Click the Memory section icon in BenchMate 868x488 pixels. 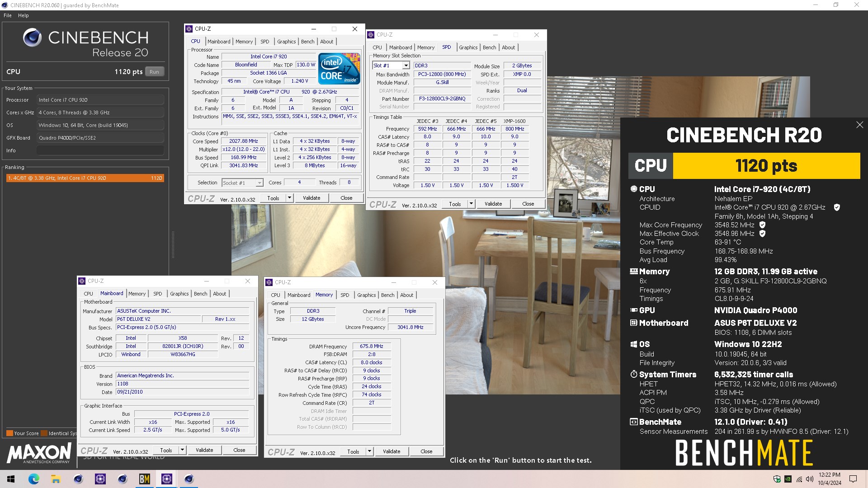[x=634, y=272]
